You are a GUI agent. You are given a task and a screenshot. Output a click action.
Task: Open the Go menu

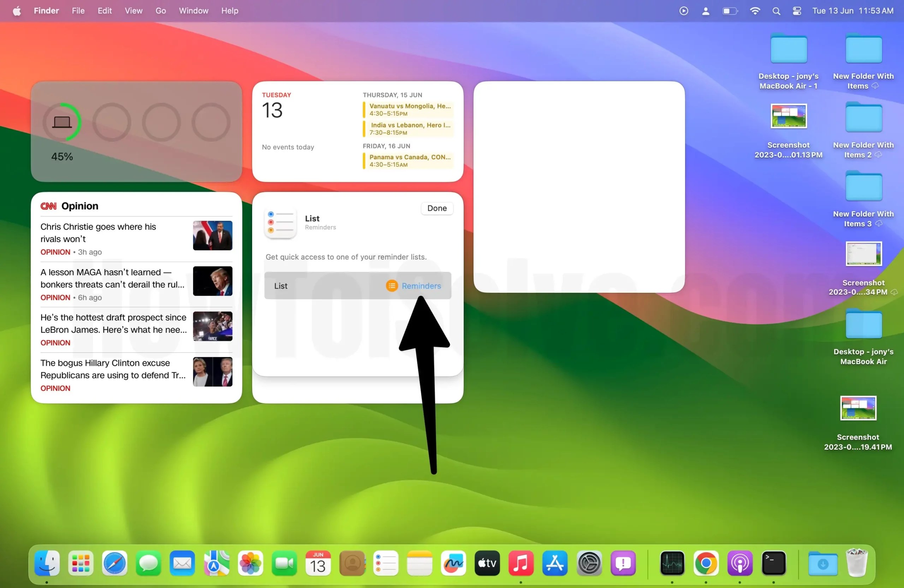(161, 11)
